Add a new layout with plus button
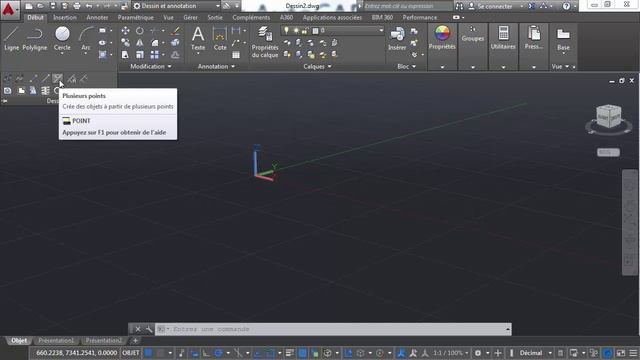This screenshot has height=360, width=640. [135, 340]
